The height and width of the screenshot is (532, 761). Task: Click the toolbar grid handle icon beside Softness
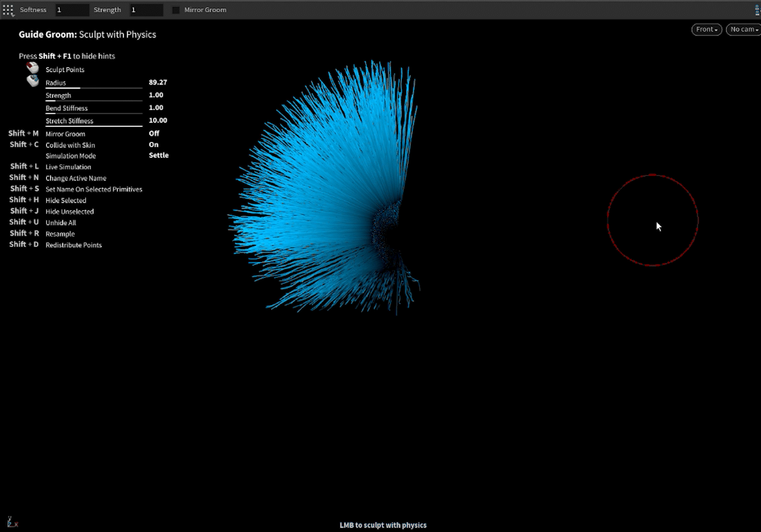(x=8, y=10)
